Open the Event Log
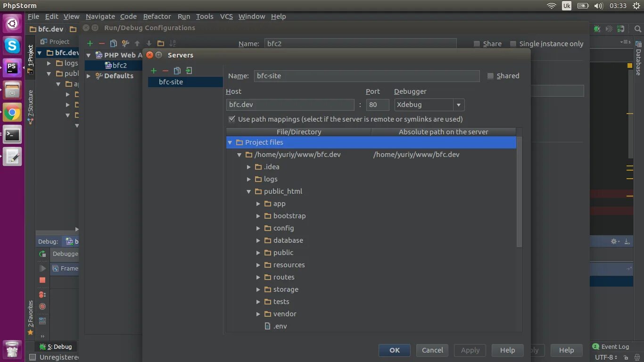Viewport: 644px width, 362px height. coord(611,346)
